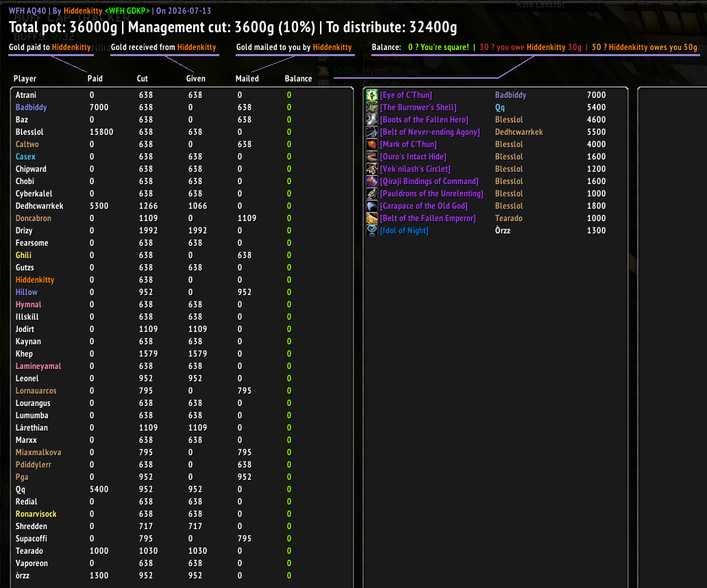
Task: Click the Mailed column header
Action: tap(247, 79)
